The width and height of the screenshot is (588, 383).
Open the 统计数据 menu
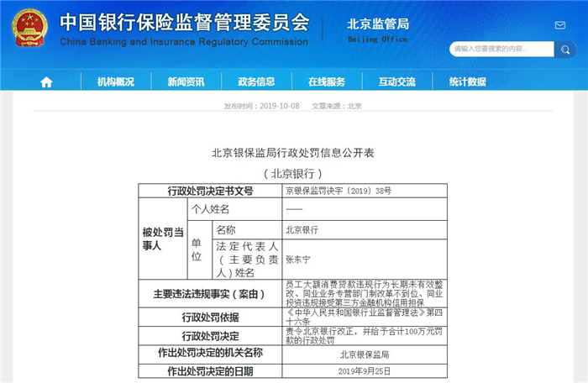pyautogui.click(x=467, y=81)
